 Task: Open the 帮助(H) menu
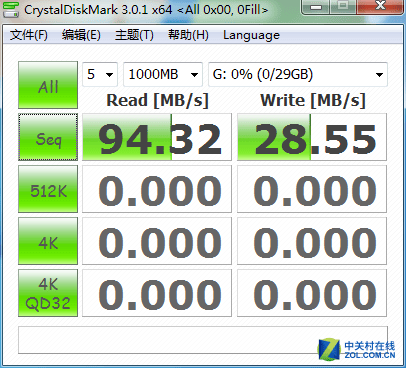(188, 35)
